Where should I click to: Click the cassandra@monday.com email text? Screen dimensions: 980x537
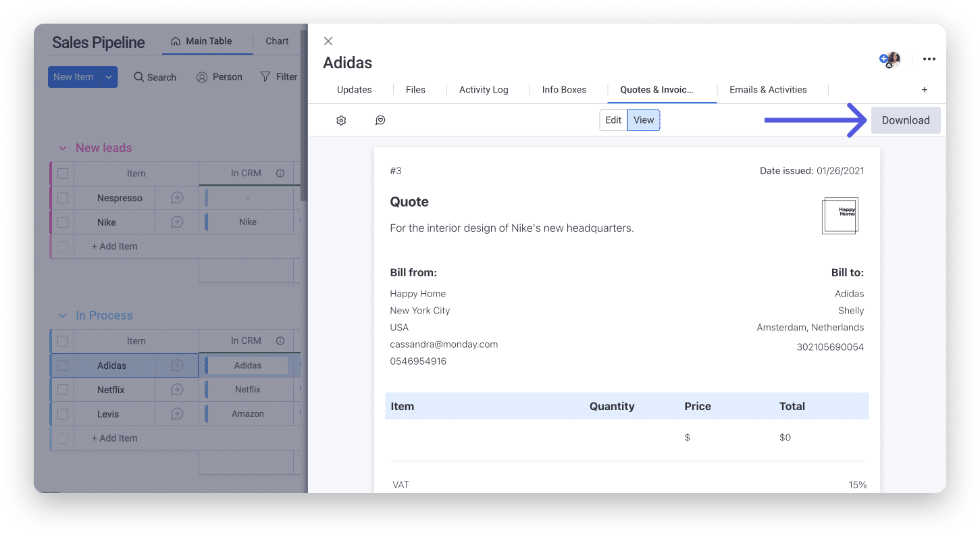pos(444,344)
